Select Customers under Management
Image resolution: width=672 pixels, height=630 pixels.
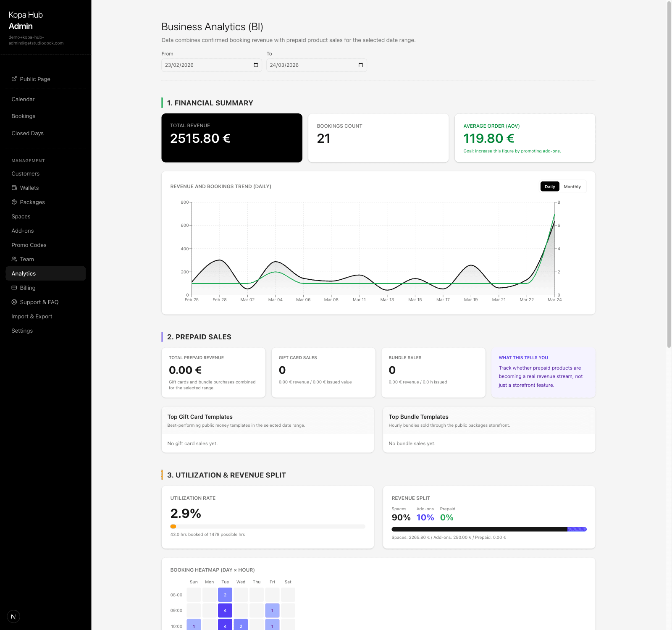[25, 173]
